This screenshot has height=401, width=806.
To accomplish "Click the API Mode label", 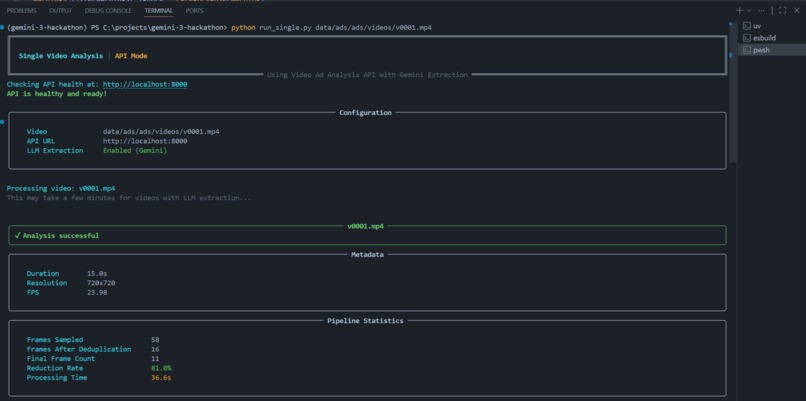I will point(131,56).
